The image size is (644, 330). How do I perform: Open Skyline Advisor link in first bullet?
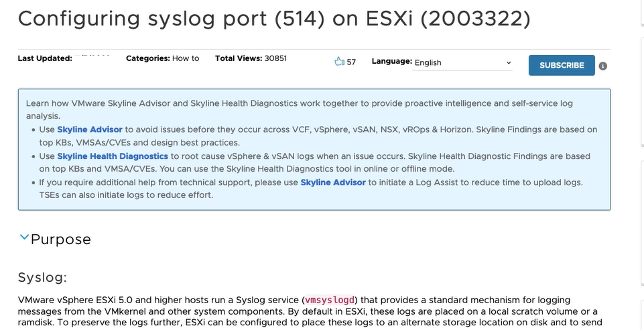coord(90,129)
